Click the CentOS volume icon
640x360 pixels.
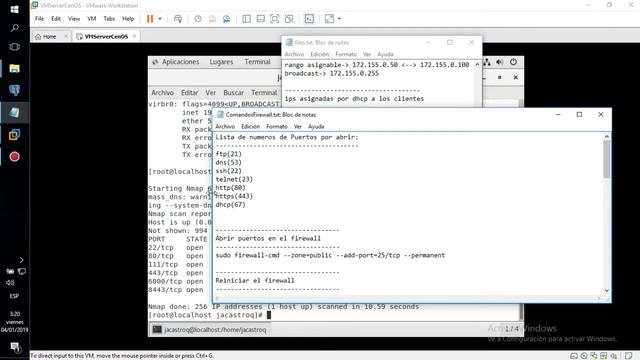click(500, 62)
